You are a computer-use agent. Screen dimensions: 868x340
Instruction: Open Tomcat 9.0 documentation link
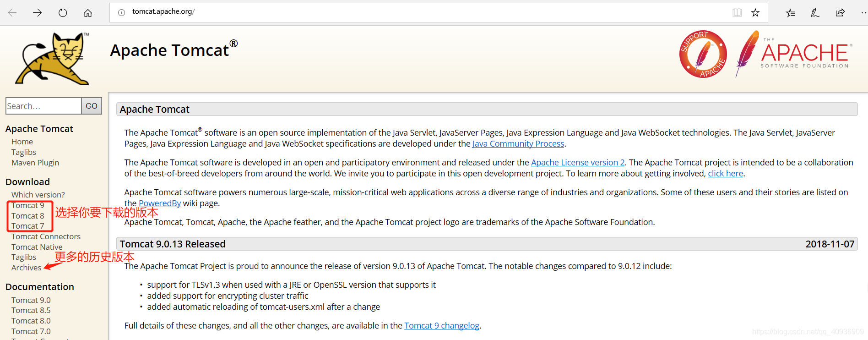pyautogui.click(x=31, y=300)
